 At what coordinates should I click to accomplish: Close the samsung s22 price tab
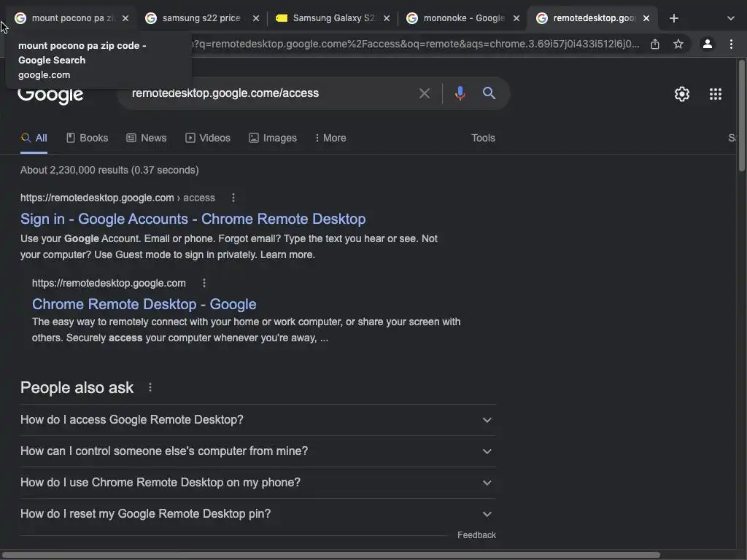(256, 18)
